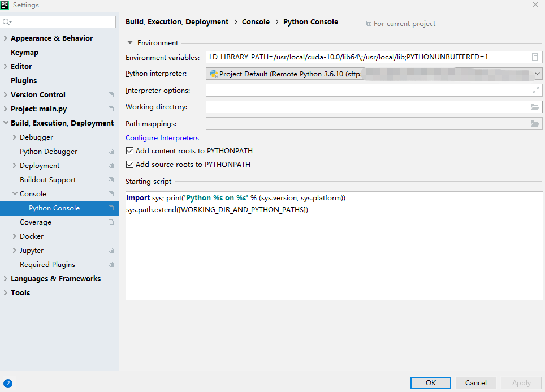
Task: Click the Cancel button
Action: [x=476, y=382]
